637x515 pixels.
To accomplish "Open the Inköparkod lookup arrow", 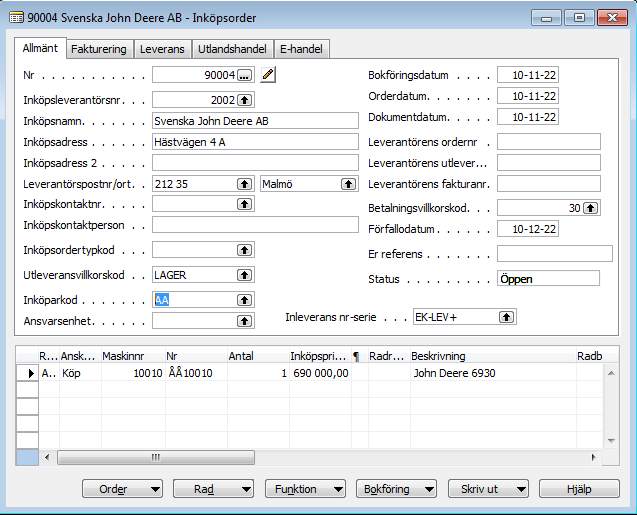I will tap(244, 300).
